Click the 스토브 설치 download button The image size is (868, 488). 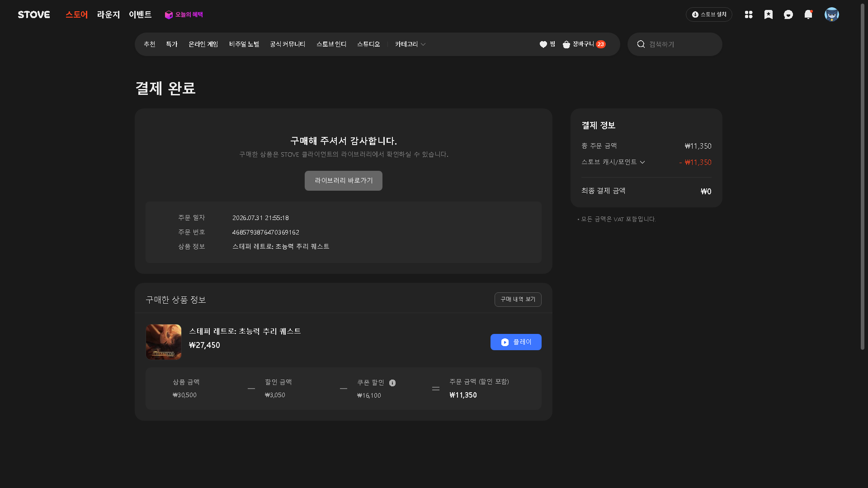point(709,14)
